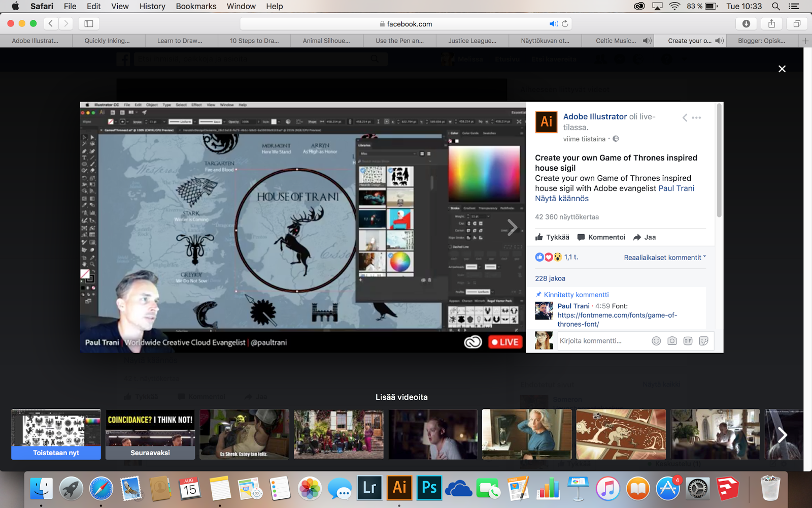The image size is (812, 508).
Task: Share the video with Jaa
Action: pos(645,237)
